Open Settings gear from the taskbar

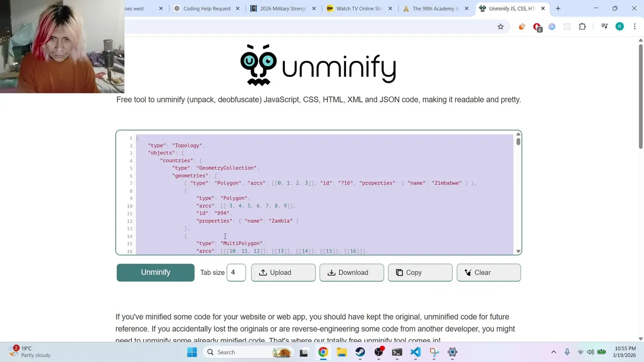click(x=452, y=352)
